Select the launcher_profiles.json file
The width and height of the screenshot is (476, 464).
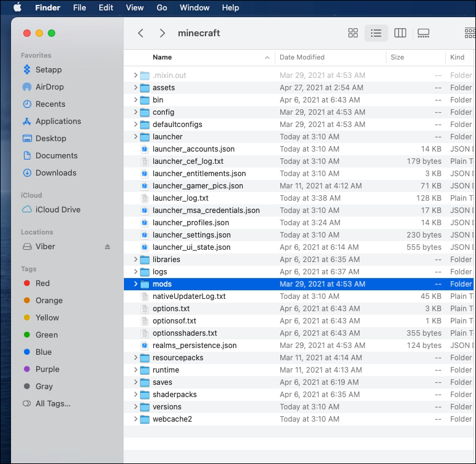191,223
